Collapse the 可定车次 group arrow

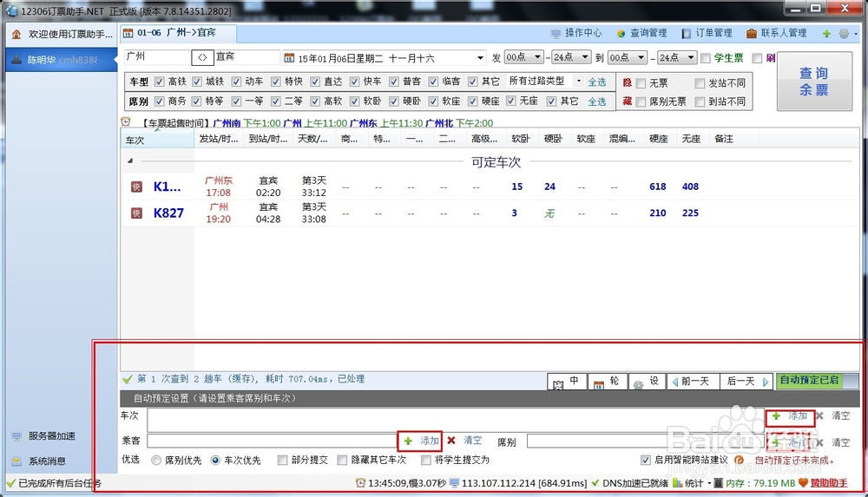(x=130, y=161)
